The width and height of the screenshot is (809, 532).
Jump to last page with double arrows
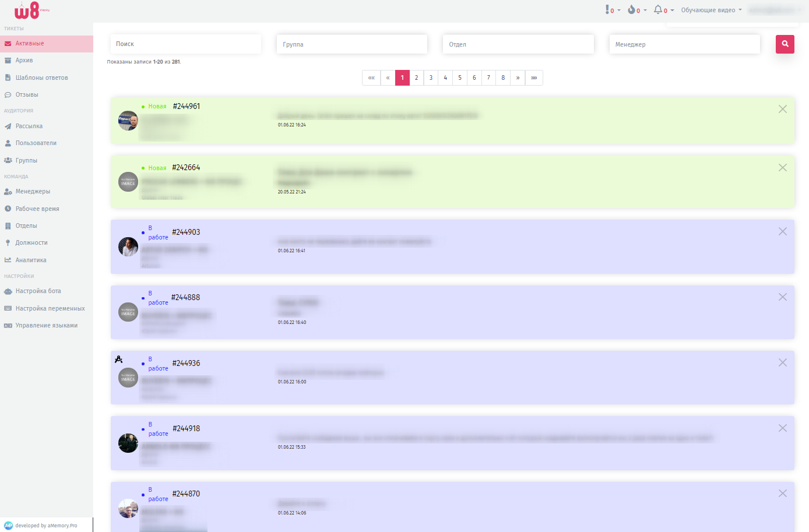point(534,77)
